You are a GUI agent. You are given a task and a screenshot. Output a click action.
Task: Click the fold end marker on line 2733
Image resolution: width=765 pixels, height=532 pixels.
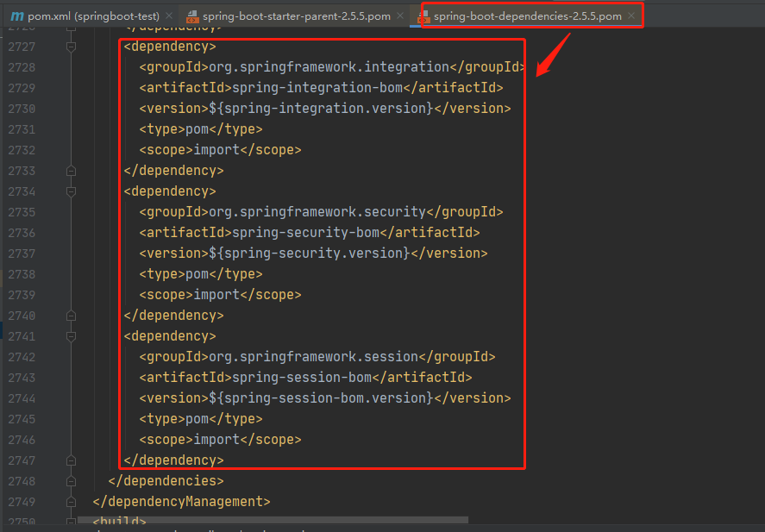72,171
